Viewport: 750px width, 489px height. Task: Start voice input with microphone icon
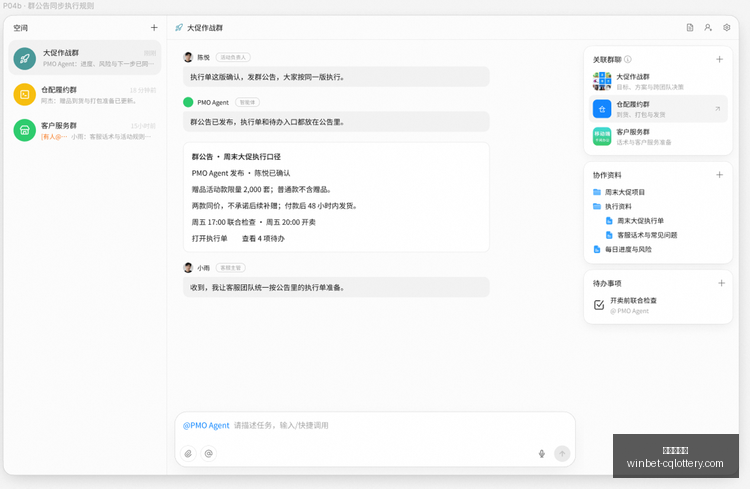541,454
